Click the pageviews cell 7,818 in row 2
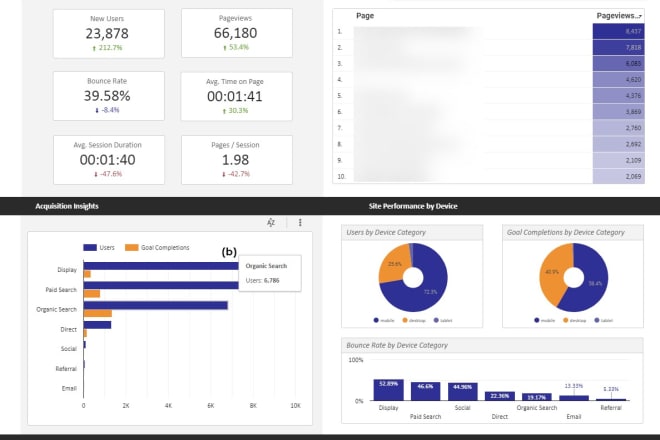This screenshot has width=660, height=440. [x=618, y=48]
